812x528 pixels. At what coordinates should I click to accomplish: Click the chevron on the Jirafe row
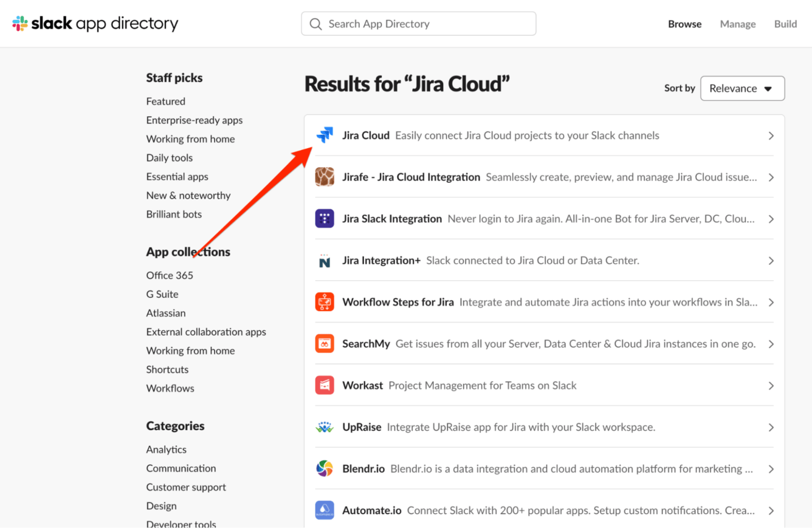tap(771, 177)
